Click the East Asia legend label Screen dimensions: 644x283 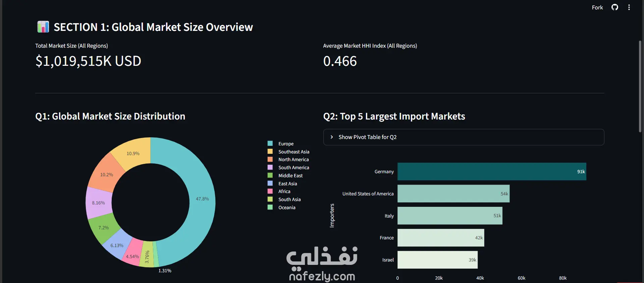(x=288, y=184)
